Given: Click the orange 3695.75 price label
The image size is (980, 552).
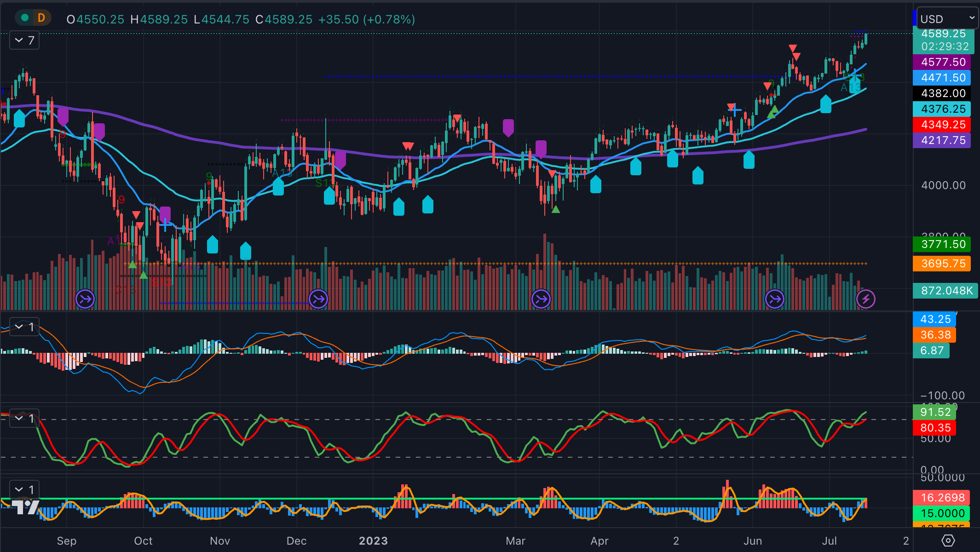Looking at the screenshot, I should [x=942, y=264].
